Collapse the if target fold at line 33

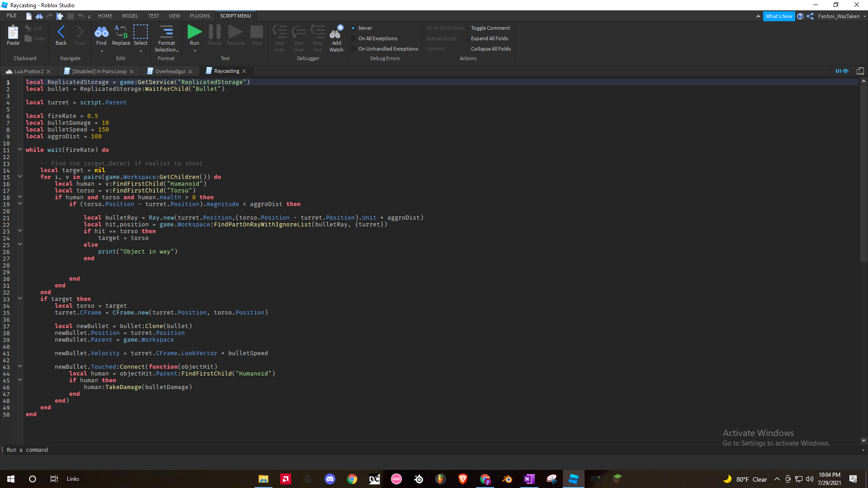tap(20, 298)
